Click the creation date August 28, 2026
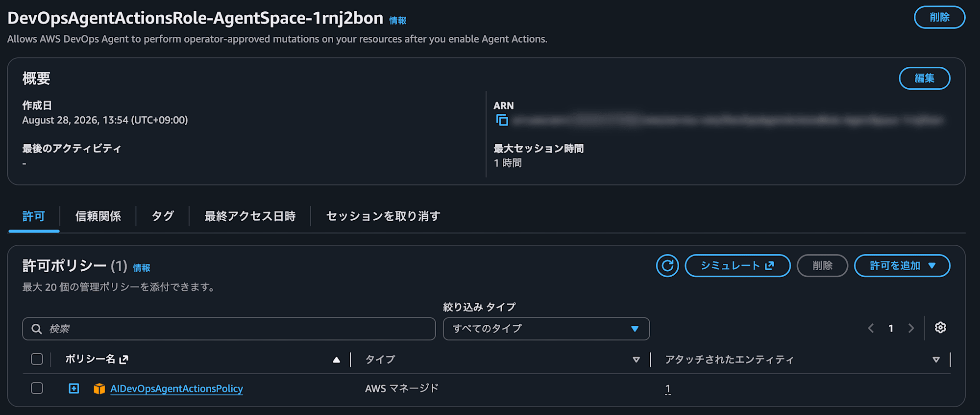 [x=105, y=120]
